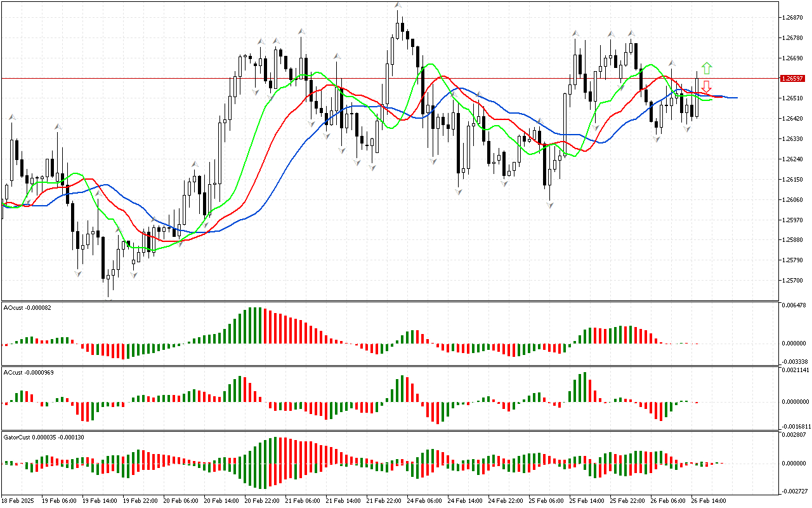Viewport: 812px width, 508px height.
Task: Click the red down arrow signal
Action: tap(706, 86)
